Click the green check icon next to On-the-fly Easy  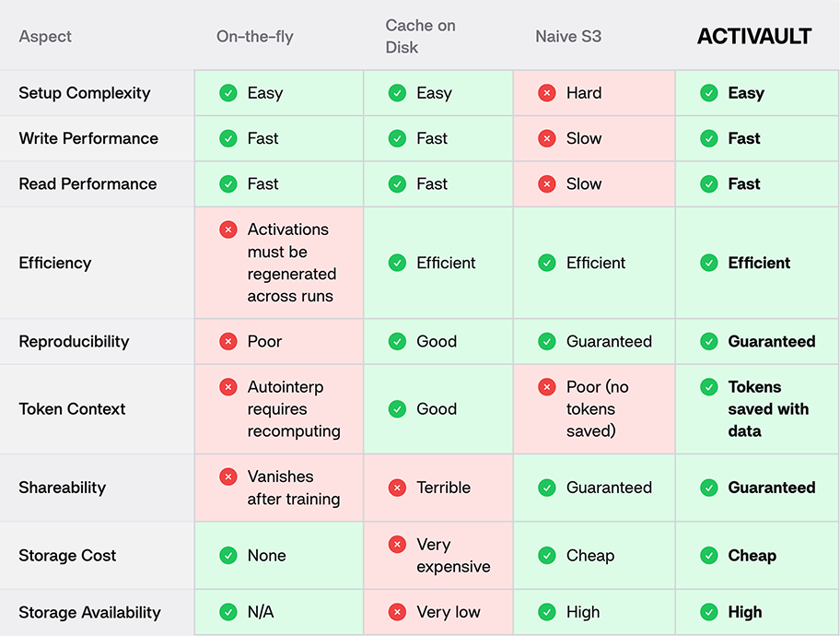pyautogui.click(x=228, y=93)
